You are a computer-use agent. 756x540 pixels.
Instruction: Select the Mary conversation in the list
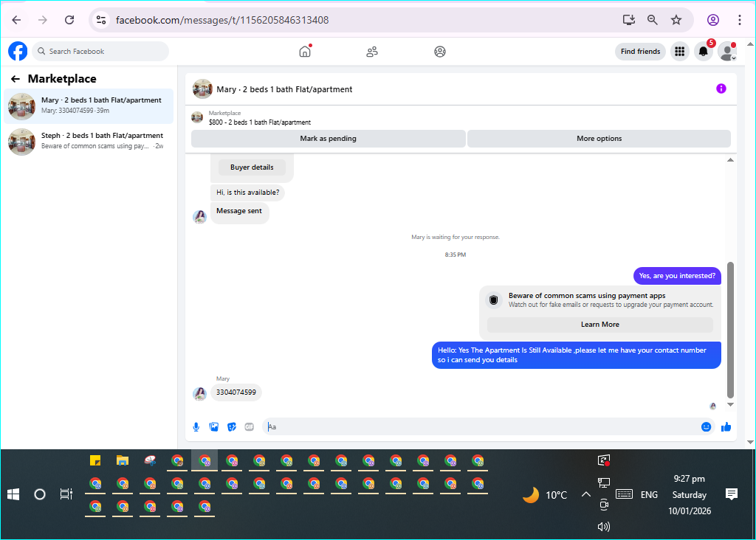(89, 106)
